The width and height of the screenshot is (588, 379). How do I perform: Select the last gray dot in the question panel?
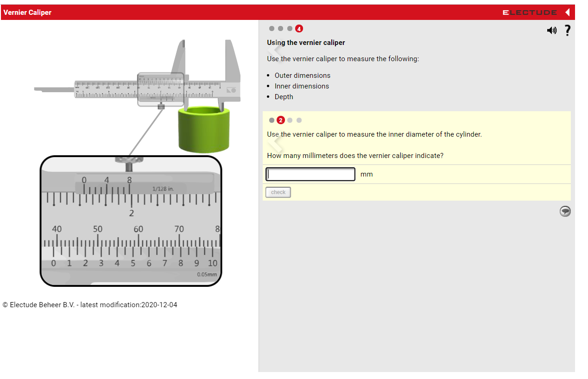pyautogui.click(x=299, y=120)
